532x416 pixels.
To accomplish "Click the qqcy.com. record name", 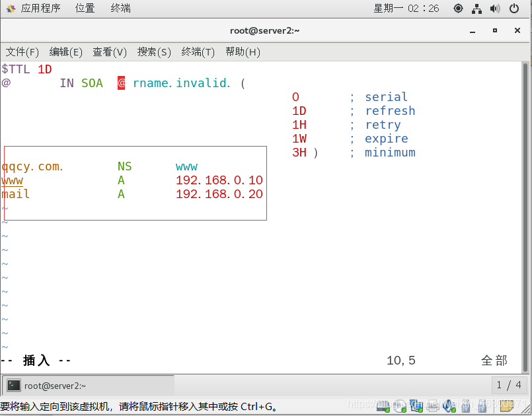I will [32, 166].
